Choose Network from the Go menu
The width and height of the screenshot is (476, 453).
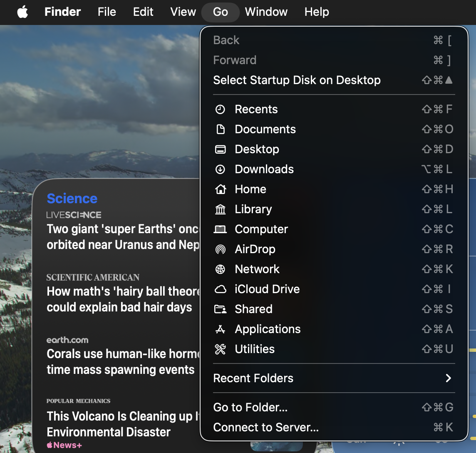point(334,269)
